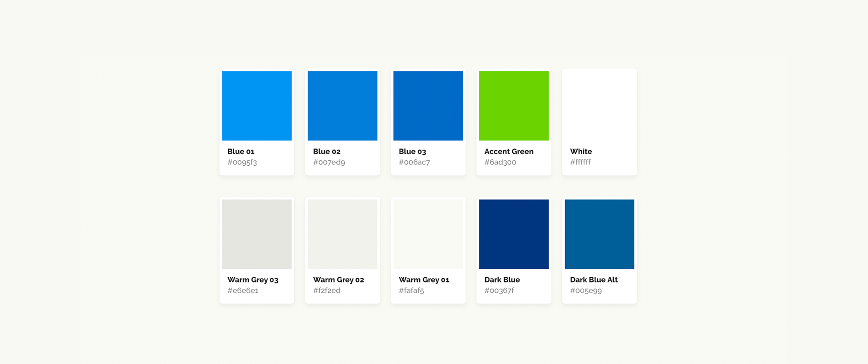868x364 pixels.
Task: Click the hex code #007ed9
Action: pyautogui.click(x=329, y=162)
